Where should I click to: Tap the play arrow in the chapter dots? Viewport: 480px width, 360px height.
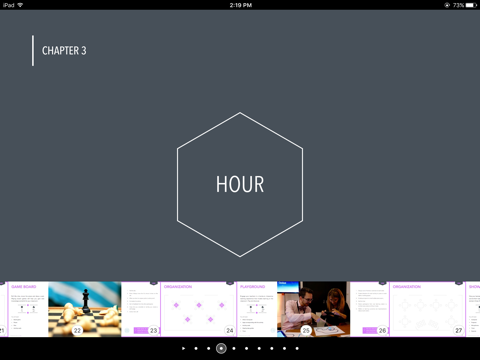[183, 348]
